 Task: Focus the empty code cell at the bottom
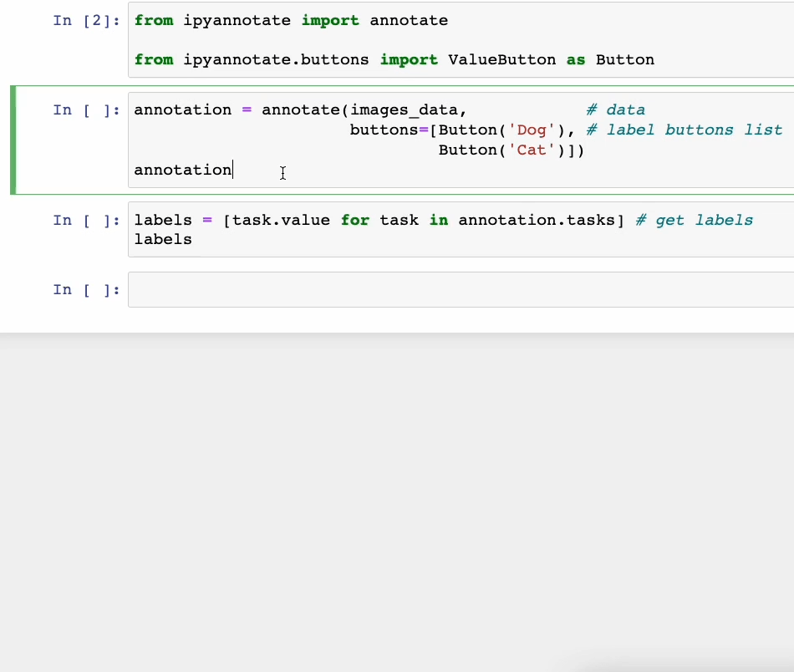tap(460, 289)
